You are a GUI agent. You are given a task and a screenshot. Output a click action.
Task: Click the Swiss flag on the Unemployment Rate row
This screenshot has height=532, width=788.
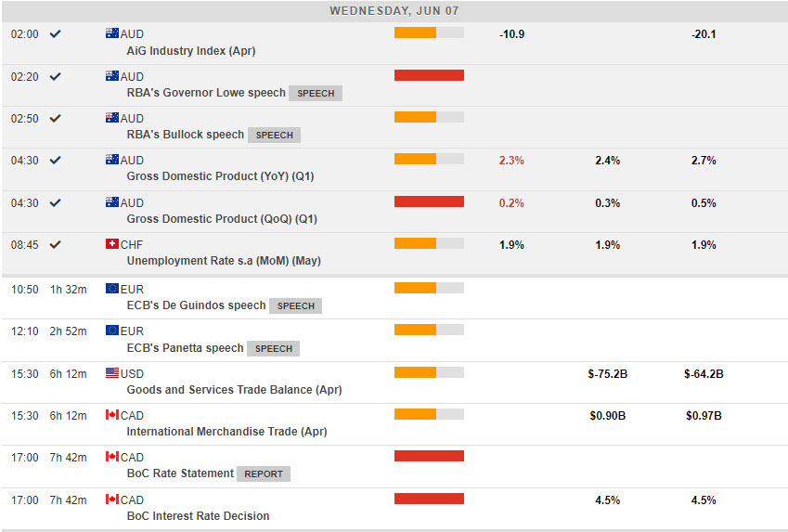tap(112, 244)
